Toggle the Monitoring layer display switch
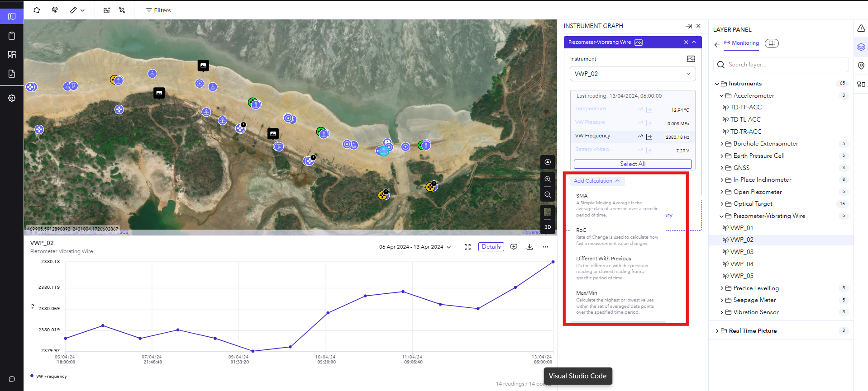Screen dimensions: 868x391 tap(772, 43)
